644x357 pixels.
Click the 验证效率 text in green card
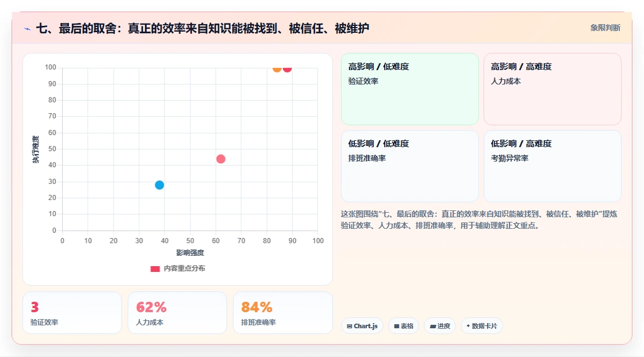(363, 81)
